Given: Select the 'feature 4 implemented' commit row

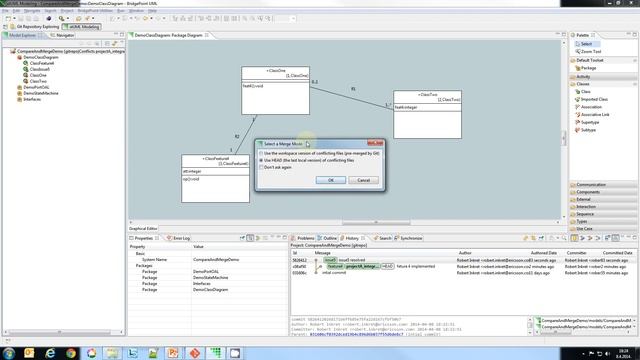Looking at the screenshot, I should point(463,267).
